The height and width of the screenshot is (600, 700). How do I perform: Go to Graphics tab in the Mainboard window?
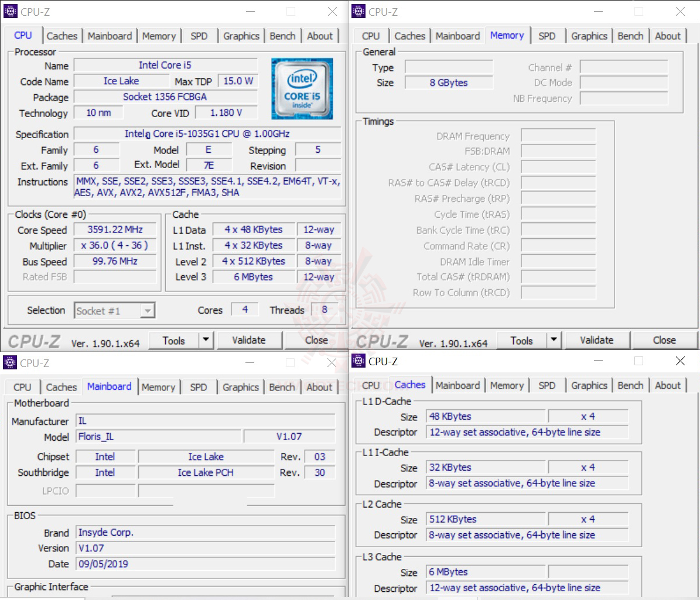(x=241, y=387)
